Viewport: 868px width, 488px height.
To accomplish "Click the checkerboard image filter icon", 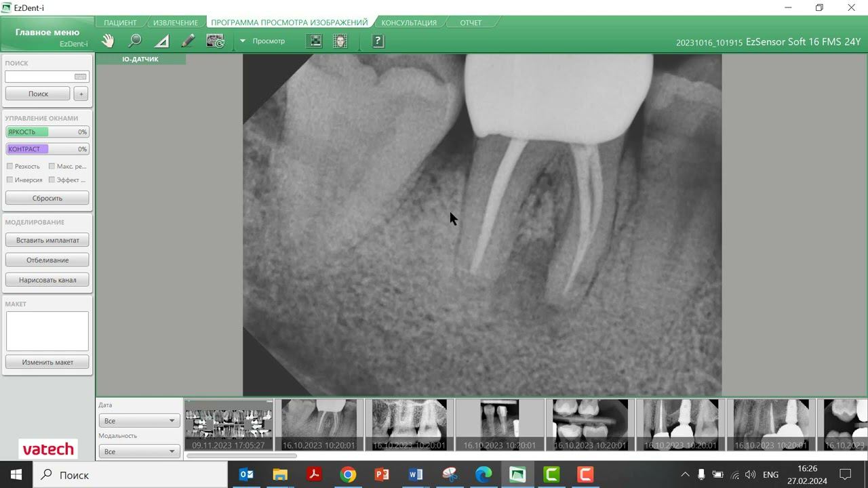I will 315,41.
